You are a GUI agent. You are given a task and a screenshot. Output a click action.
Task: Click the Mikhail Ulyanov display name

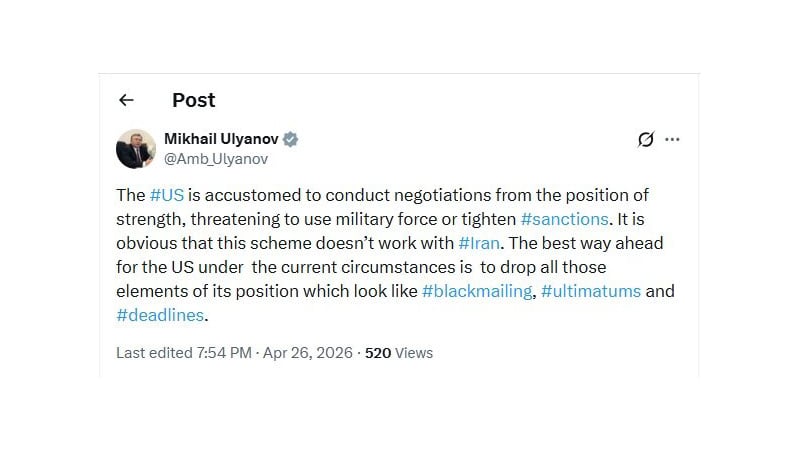pyautogui.click(x=220, y=139)
